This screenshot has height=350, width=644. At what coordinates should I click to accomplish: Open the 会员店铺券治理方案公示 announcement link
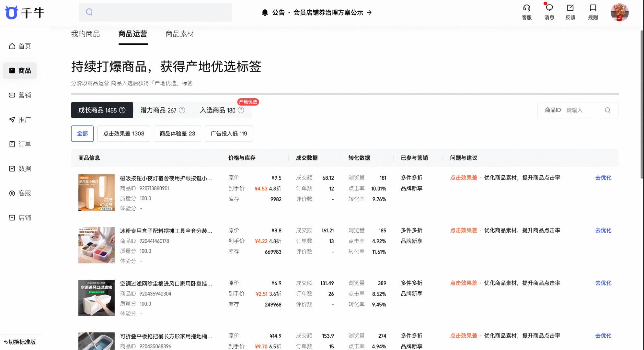pos(332,13)
